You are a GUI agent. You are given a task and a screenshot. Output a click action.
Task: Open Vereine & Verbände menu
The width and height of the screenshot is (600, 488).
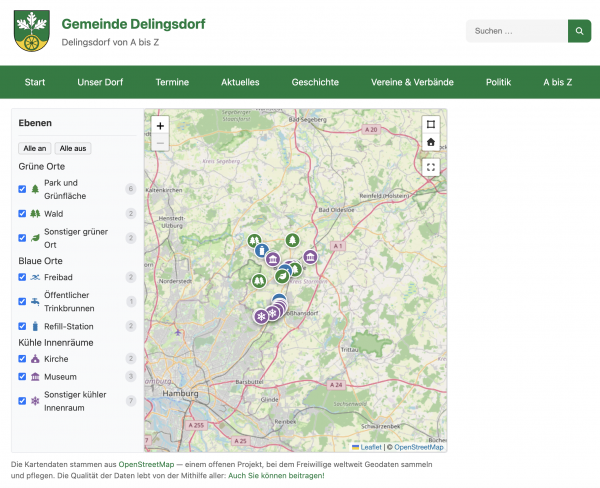pos(412,82)
